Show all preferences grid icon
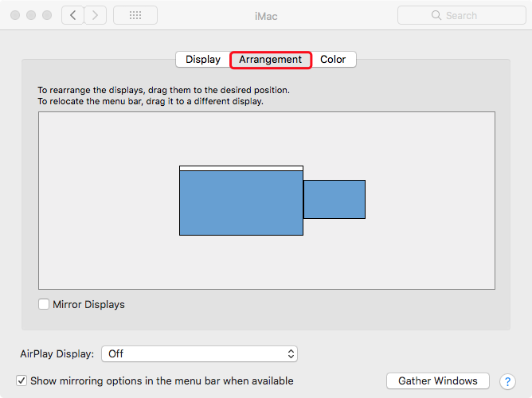This screenshot has height=398, width=532. point(135,15)
